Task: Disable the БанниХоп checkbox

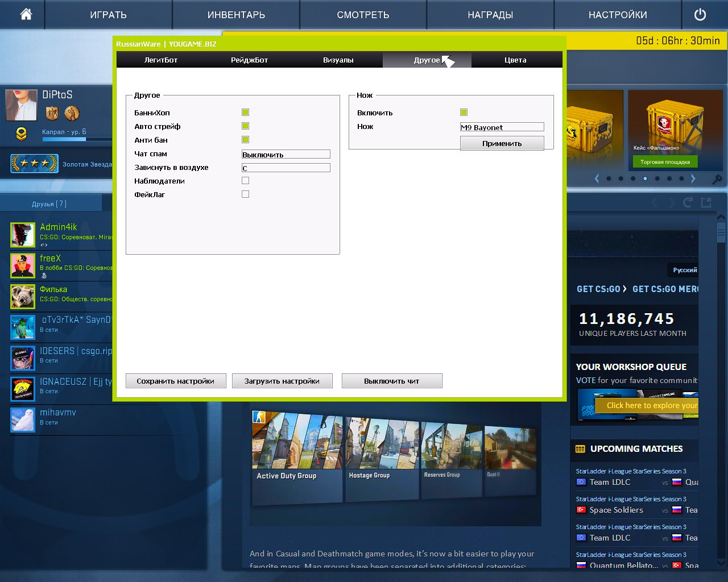Action: click(x=245, y=113)
